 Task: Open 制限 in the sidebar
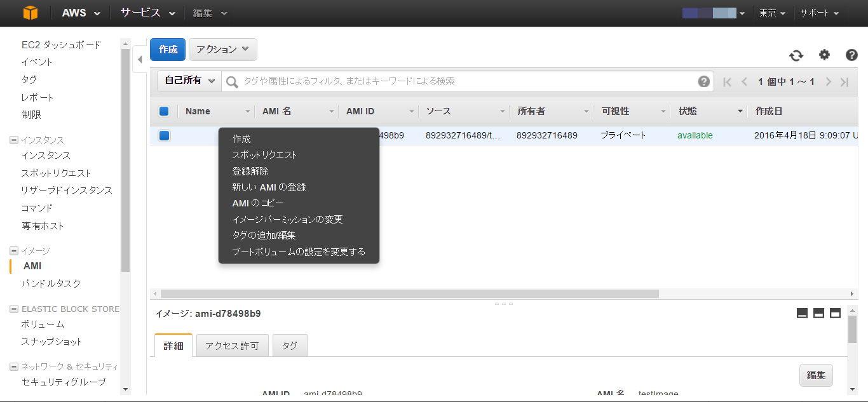[x=31, y=115]
